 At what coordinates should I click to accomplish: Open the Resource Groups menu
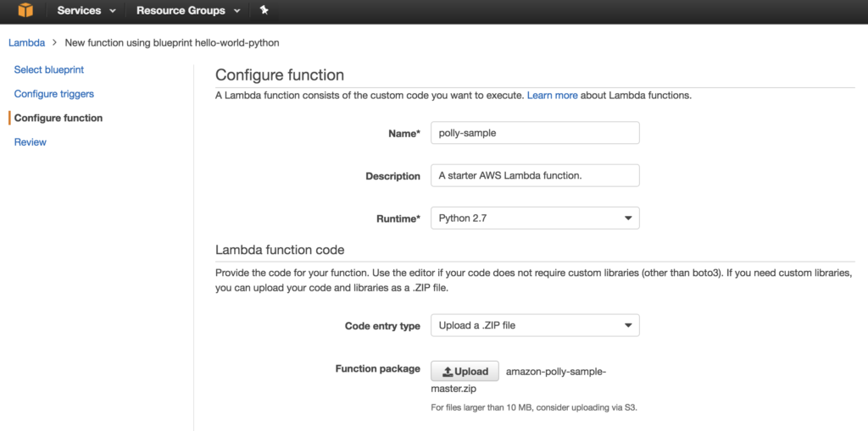(x=188, y=10)
